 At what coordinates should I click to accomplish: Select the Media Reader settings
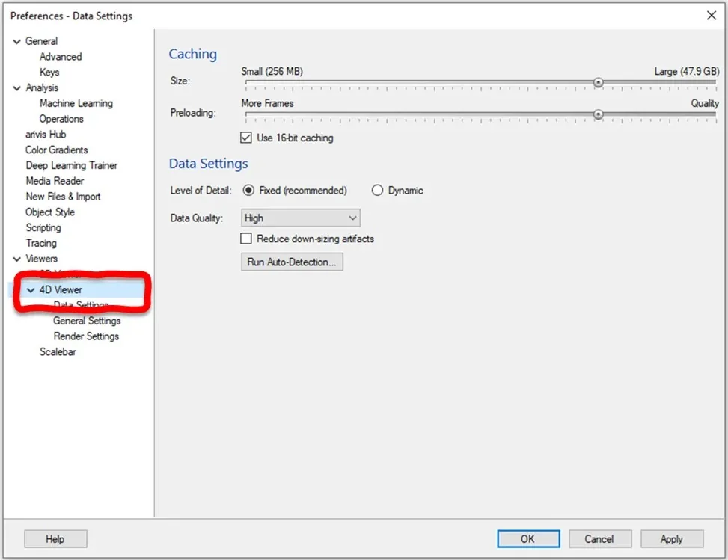click(54, 180)
